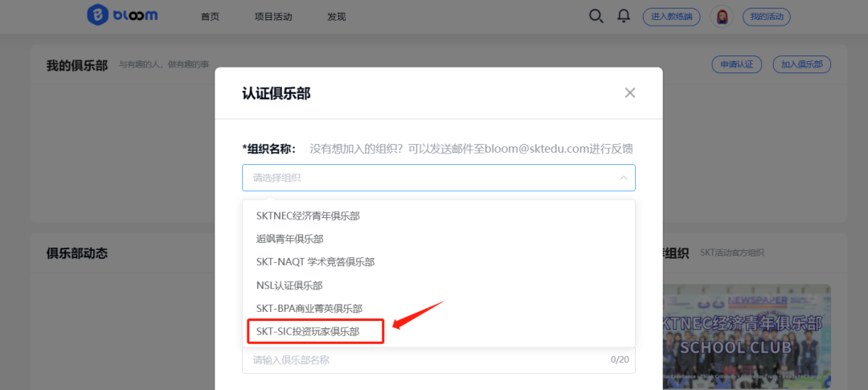Select 追飒青年俱乐部 option
Screen dimensions: 868x390
tap(439, 240)
